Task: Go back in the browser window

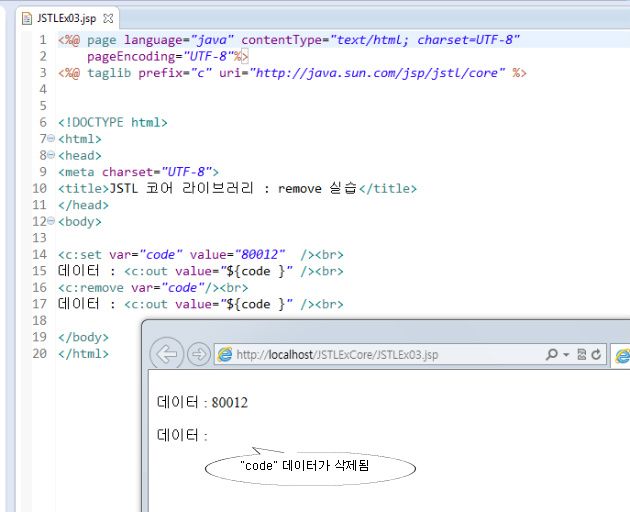Action: (x=166, y=354)
